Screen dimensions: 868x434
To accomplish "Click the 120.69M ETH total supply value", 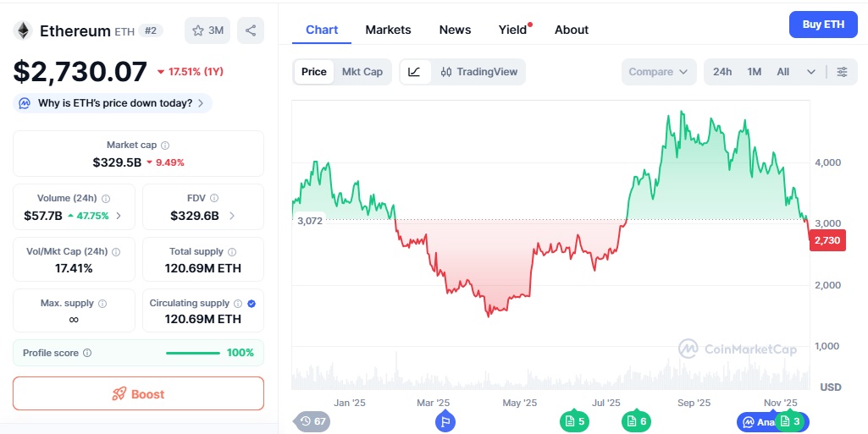I will 203,269.
